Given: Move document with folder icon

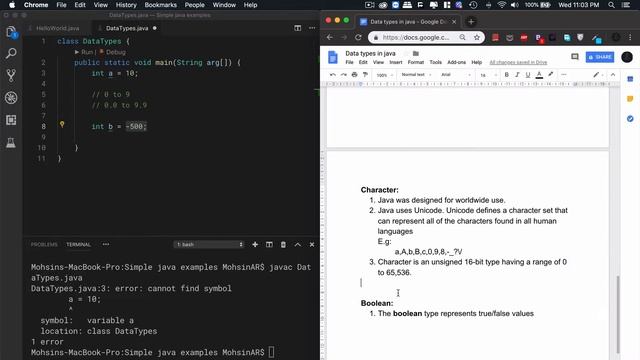Looking at the screenshot, I should click(x=416, y=53).
